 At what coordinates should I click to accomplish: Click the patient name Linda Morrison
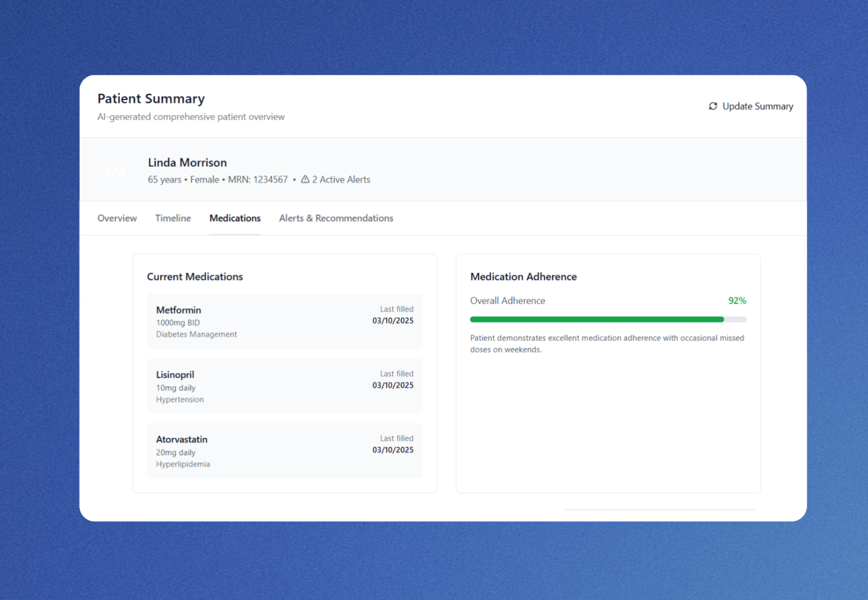click(187, 162)
